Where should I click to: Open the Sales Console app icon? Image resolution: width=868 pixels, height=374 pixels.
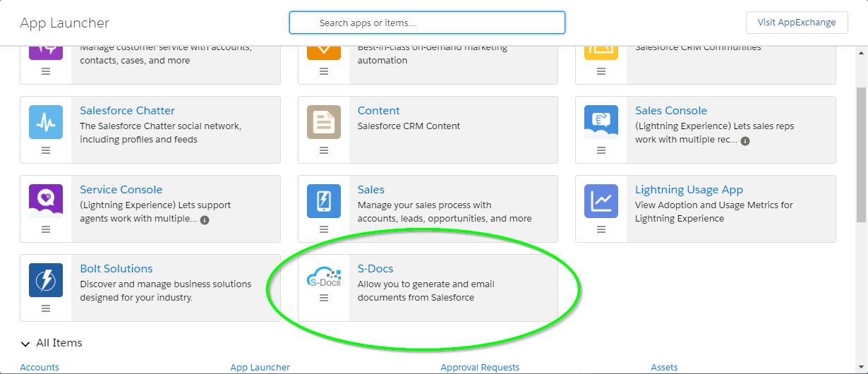pos(601,122)
